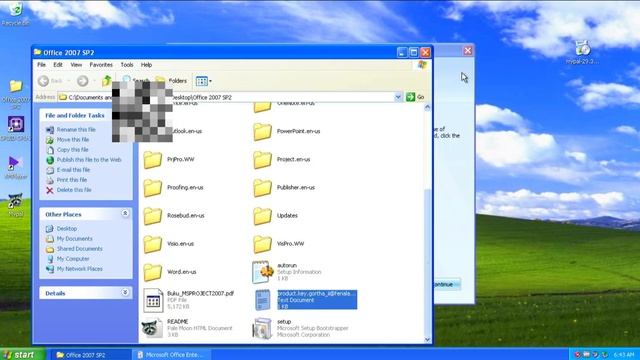Close the background setup window
640x360 pixels.
[467, 51]
